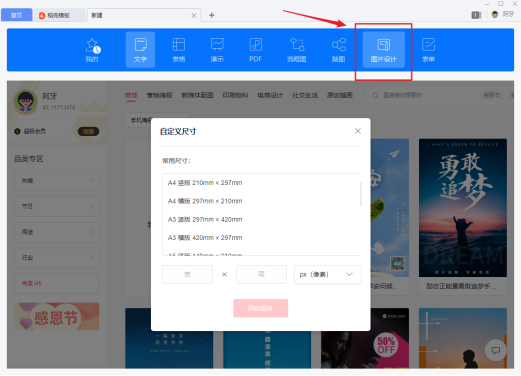Click the size list scrollbar
Image resolution: width=521 pixels, height=376 pixels.
pyautogui.click(x=361, y=194)
